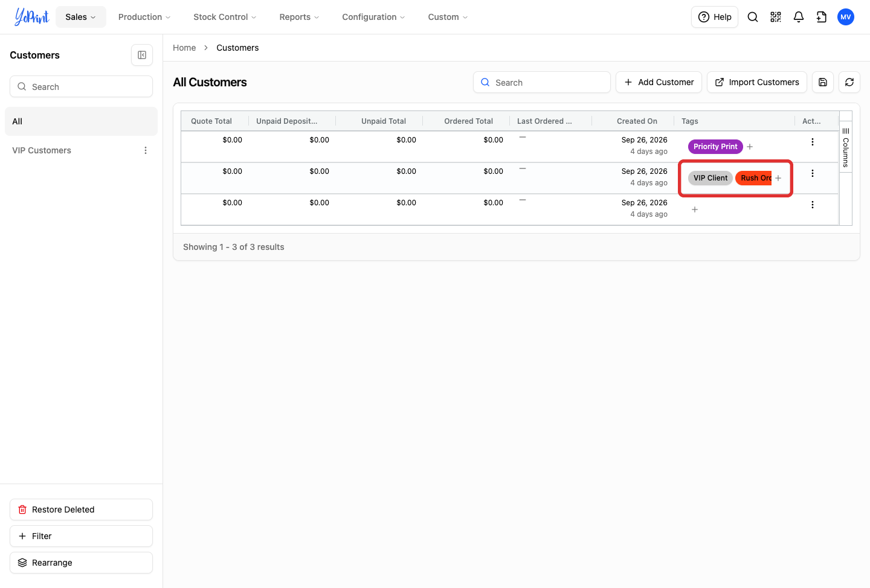Viewport: 870px width, 588px height.
Task: Refresh the customers table
Action: [849, 82]
